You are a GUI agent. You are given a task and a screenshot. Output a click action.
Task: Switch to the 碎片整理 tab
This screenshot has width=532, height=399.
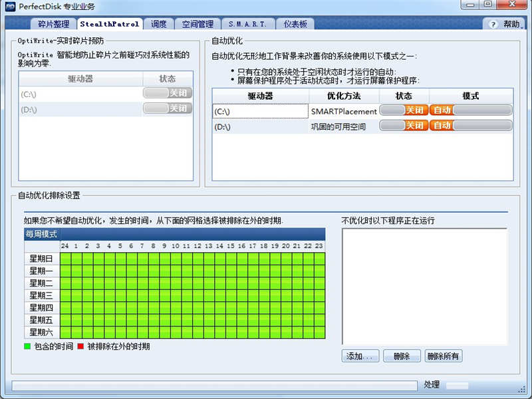pyautogui.click(x=53, y=24)
